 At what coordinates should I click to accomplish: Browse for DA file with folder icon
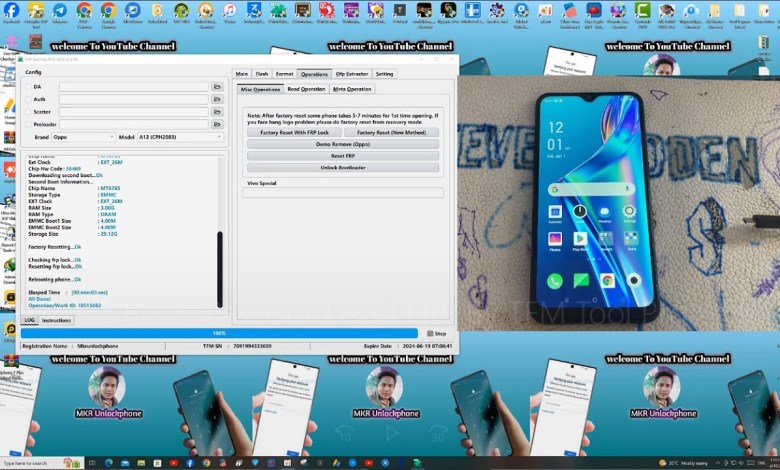click(x=217, y=87)
